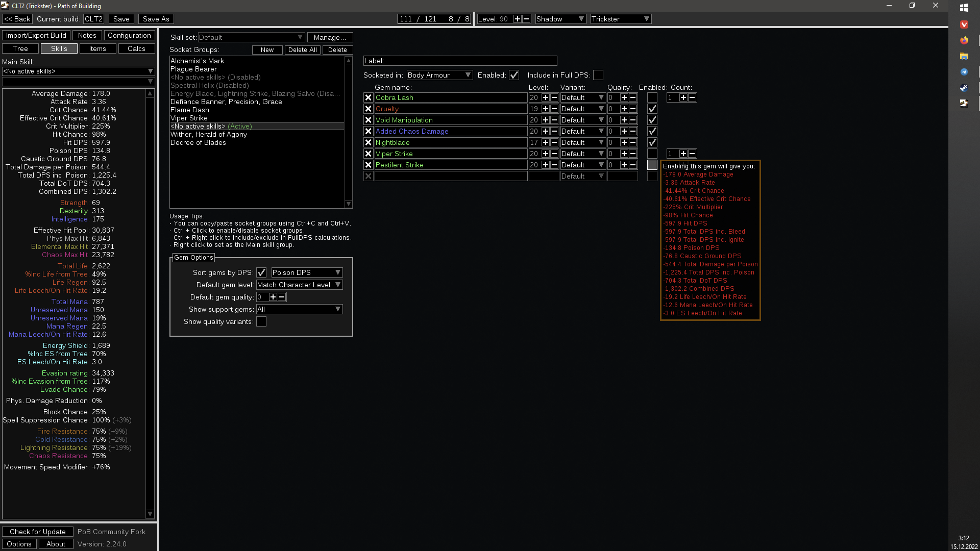Decrease default gem quality with the minus icon
Image resolution: width=980 pixels, height=551 pixels.
pyautogui.click(x=282, y=297)
